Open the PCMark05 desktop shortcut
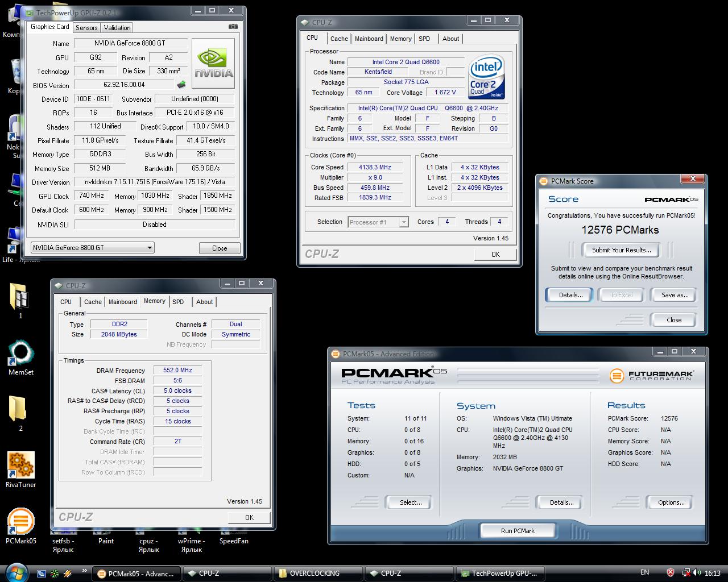 coord(21,526)
